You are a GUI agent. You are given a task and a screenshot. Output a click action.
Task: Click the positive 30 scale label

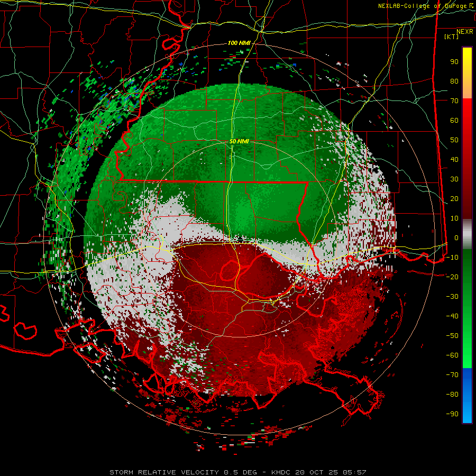click(454, 179)
